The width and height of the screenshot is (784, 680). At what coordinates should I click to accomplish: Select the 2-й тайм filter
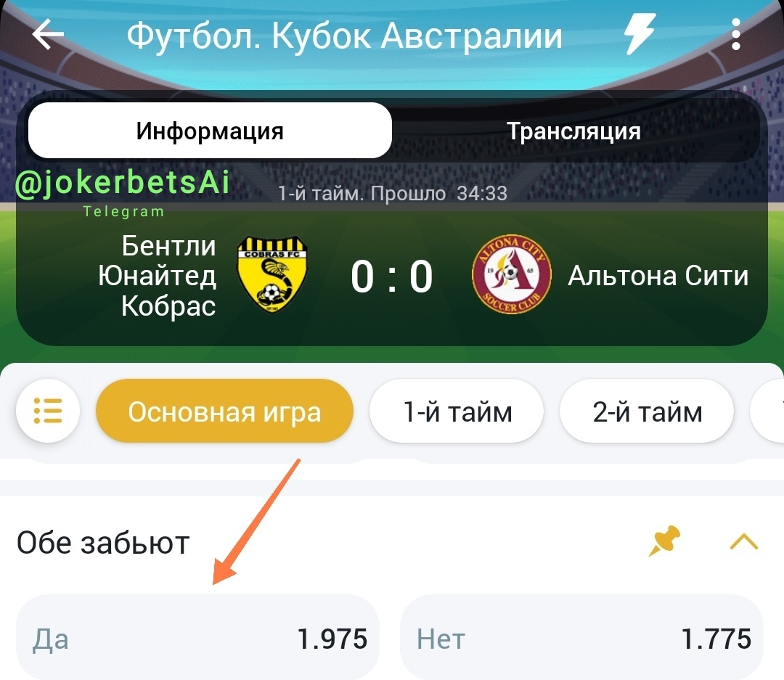[647, 411]
